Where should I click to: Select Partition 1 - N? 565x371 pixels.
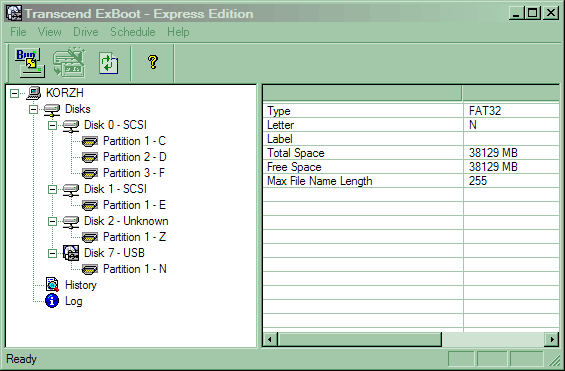[x=134, y=269]
